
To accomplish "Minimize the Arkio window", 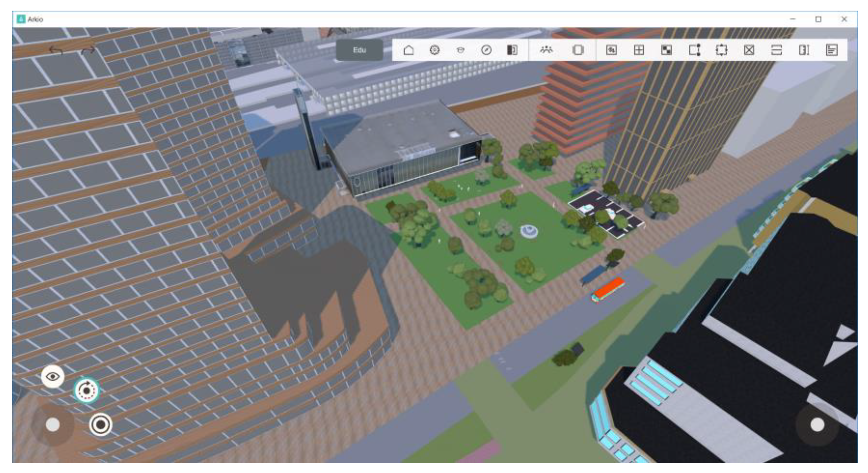I will coord(793,19).
